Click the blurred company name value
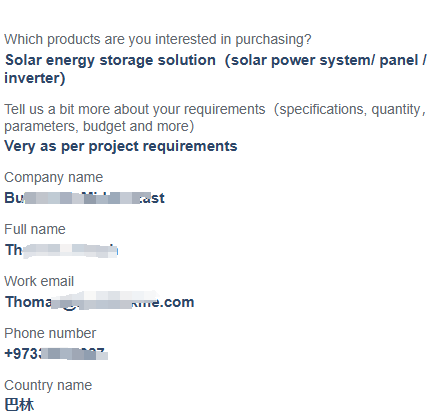Screen dimensions: 438x420 pyautogui.click(x=84, y=198)
